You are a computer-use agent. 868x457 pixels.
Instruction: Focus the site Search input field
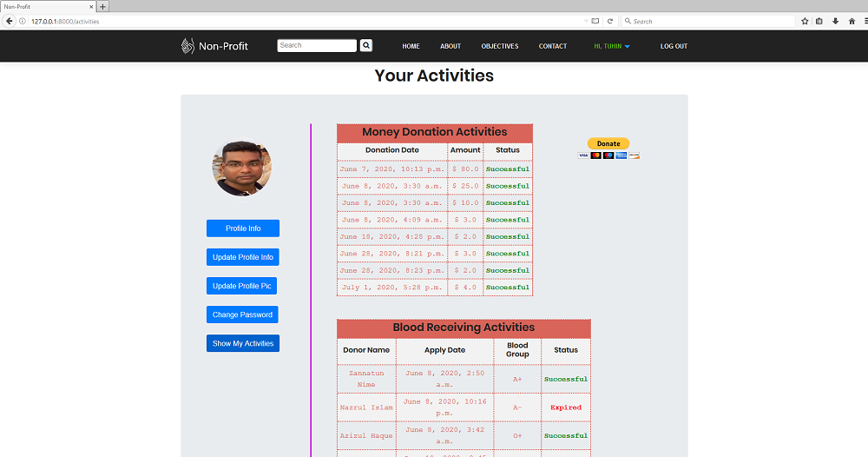[317, 45]
